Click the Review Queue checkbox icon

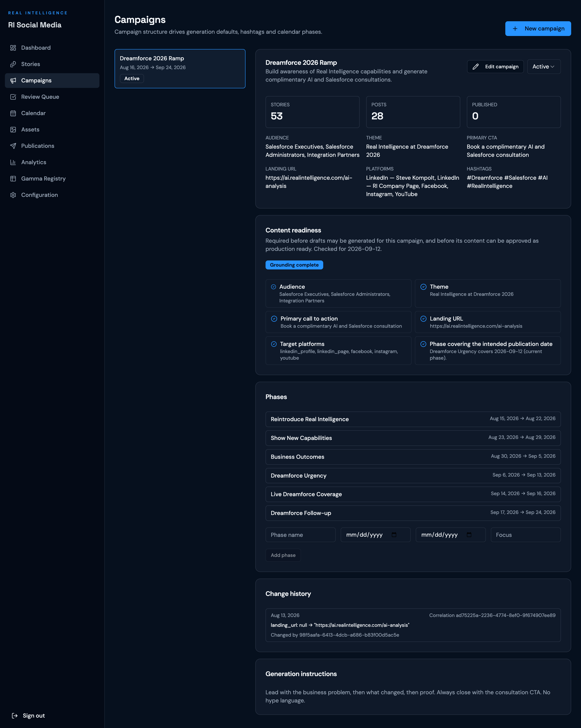click(x=13, y=97)
